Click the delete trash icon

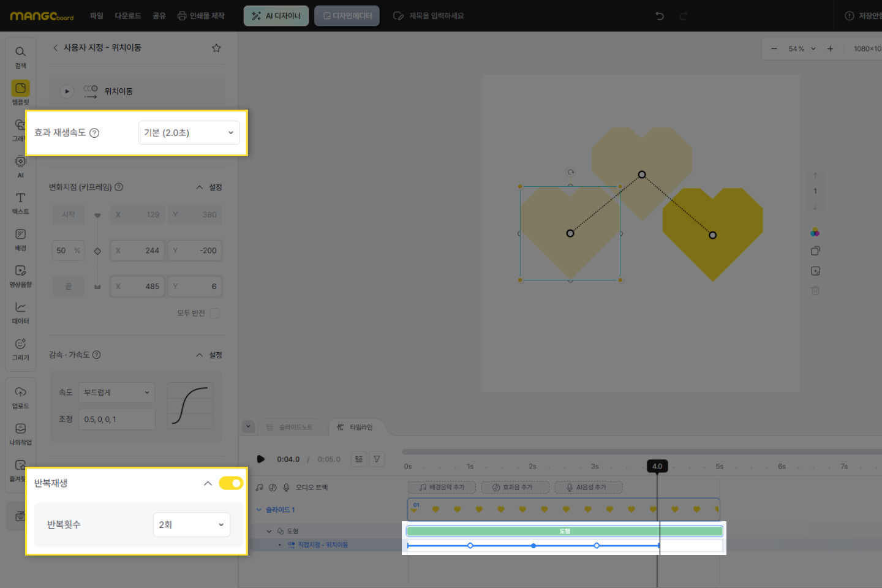[815, 290]
